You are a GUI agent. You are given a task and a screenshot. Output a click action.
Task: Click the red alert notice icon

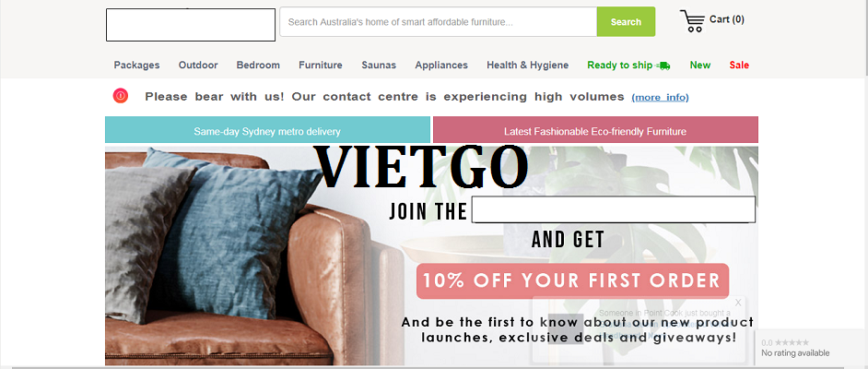pyautogui.click(x=121, y=96)
